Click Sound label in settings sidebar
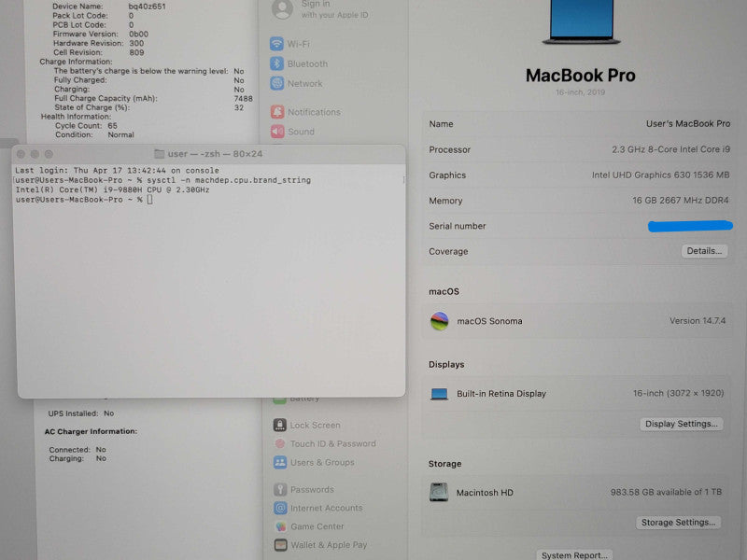Viewport: 747px width, 560px height. click(301, 132)
